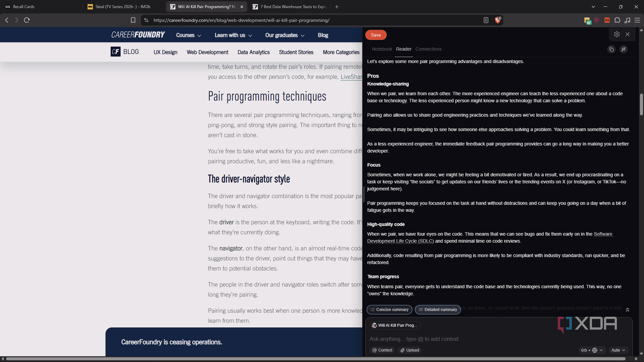Copy reader content with copy icon
This screenshot has height=362, width=644.
point(611,49)
